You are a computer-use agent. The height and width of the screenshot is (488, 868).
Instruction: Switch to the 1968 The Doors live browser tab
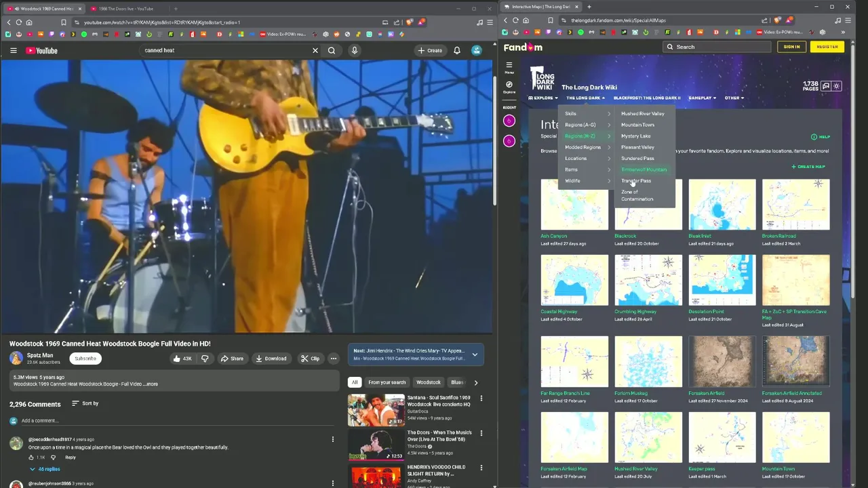(x=125, y=9)
